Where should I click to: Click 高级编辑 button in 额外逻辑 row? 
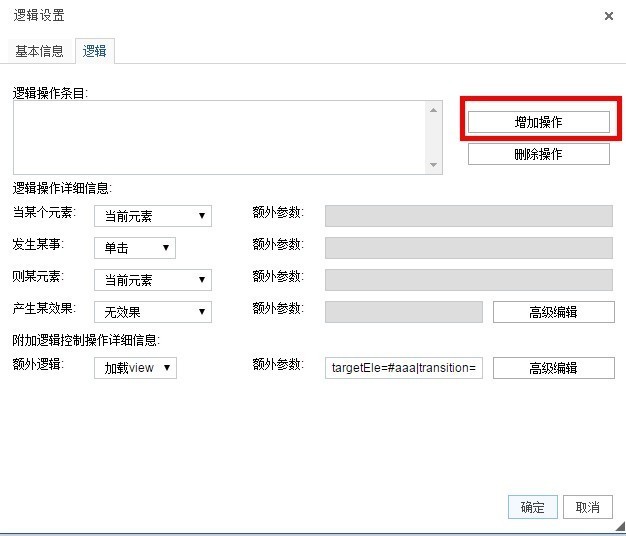(x=554, y=368)
